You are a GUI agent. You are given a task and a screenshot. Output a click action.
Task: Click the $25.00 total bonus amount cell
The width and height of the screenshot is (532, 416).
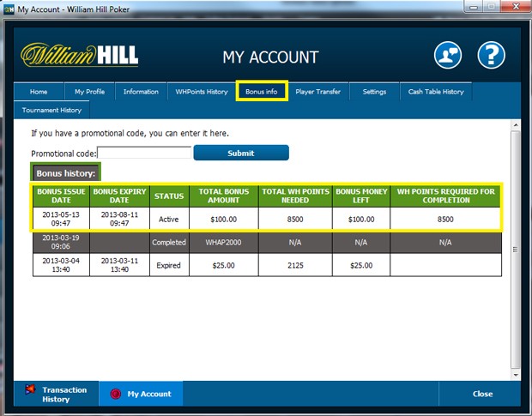(224, 265)
